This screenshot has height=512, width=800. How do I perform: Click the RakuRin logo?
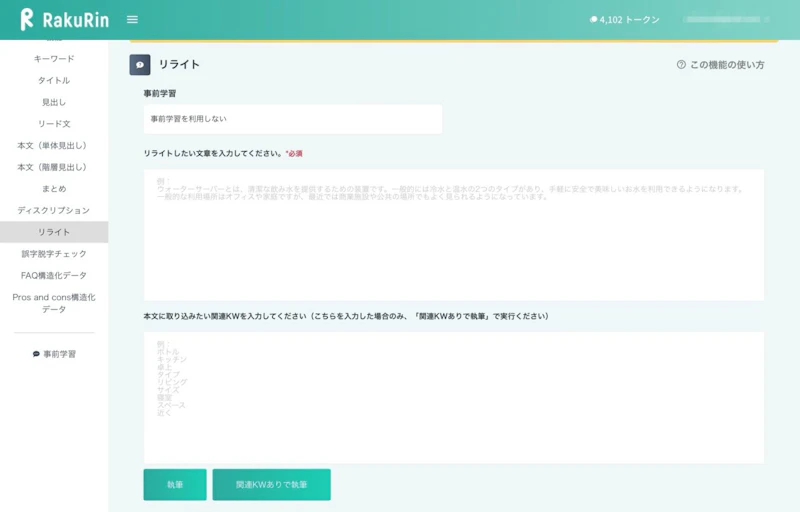[65, 19]
